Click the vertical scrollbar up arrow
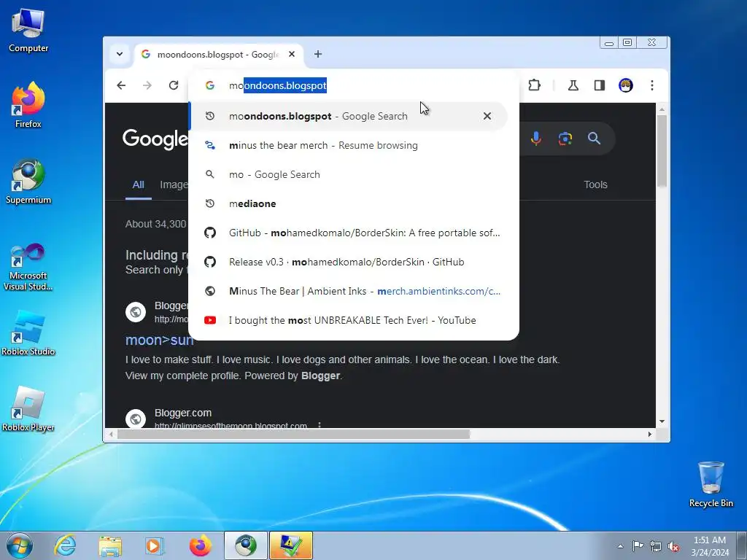The image size is (747, 560). click(x=662, y=109)
